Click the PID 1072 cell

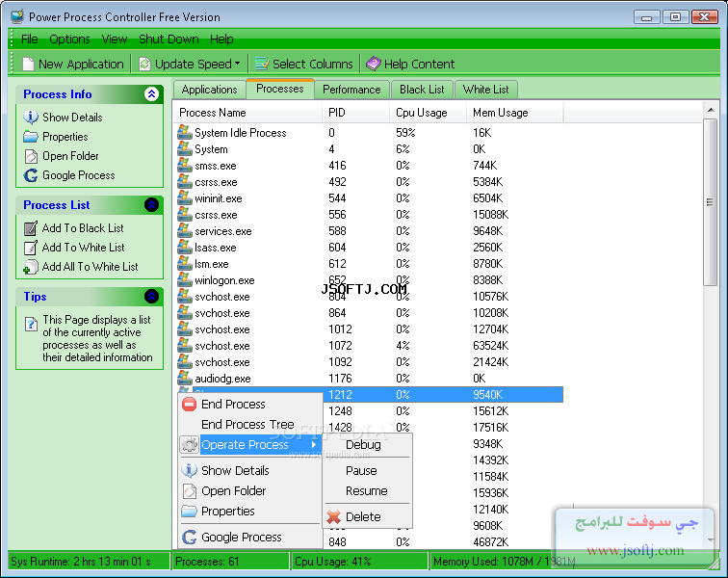(x=340, y=346)
